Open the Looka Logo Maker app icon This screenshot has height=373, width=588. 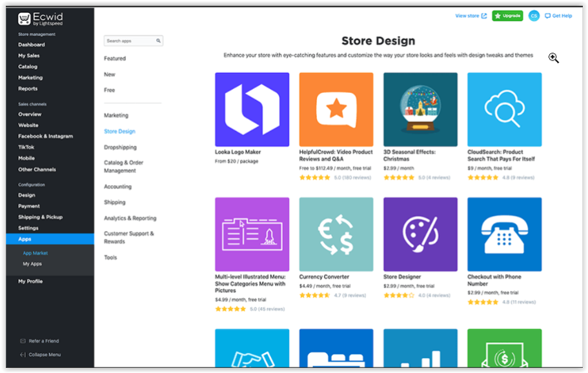point(252,110)
